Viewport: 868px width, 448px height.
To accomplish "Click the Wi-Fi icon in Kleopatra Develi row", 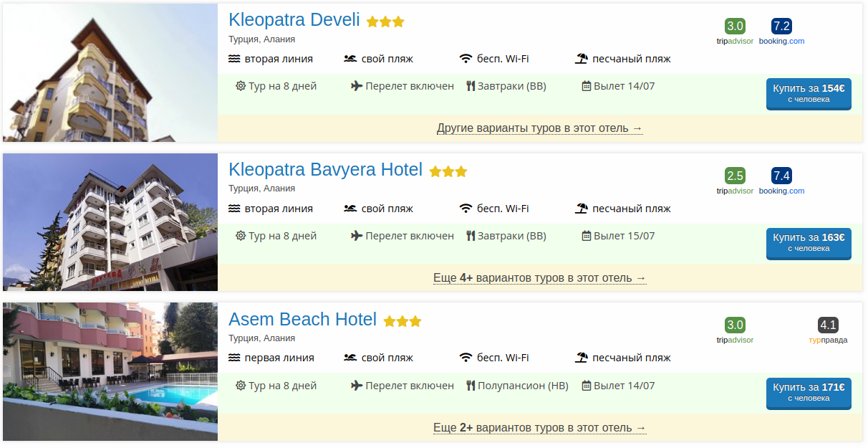I will pos(466,59).
